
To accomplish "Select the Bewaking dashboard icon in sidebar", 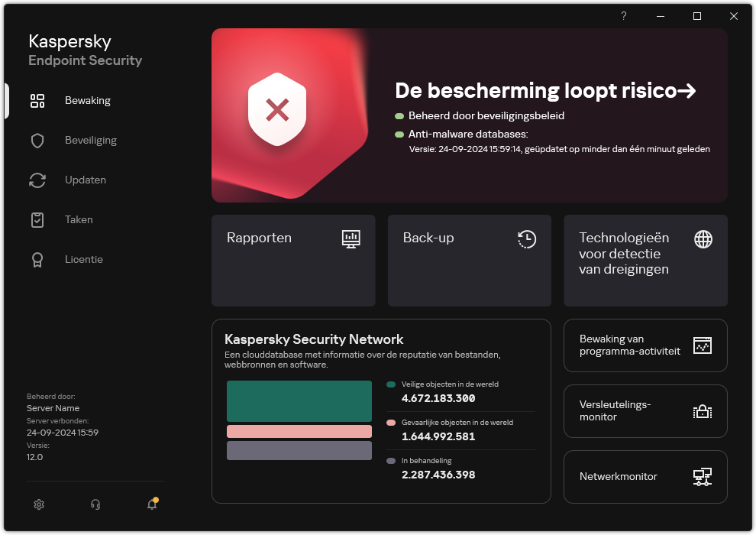I will [x=37, y=100].
